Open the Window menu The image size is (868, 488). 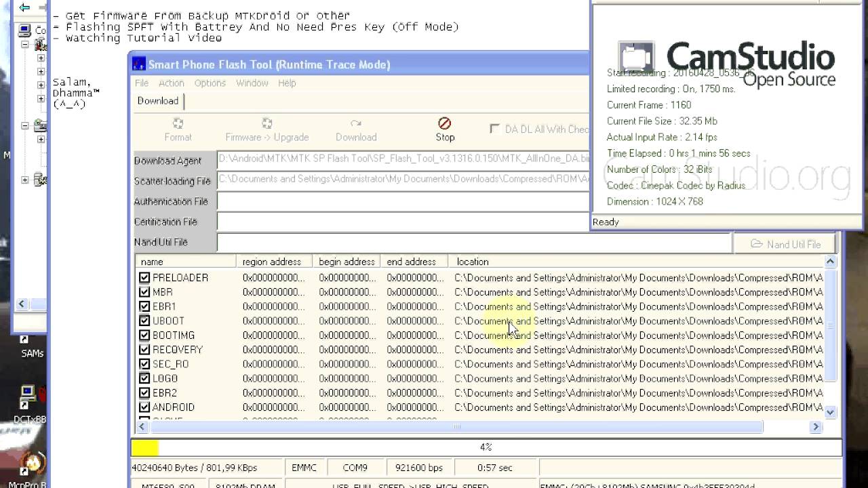[x=252, y=83]
